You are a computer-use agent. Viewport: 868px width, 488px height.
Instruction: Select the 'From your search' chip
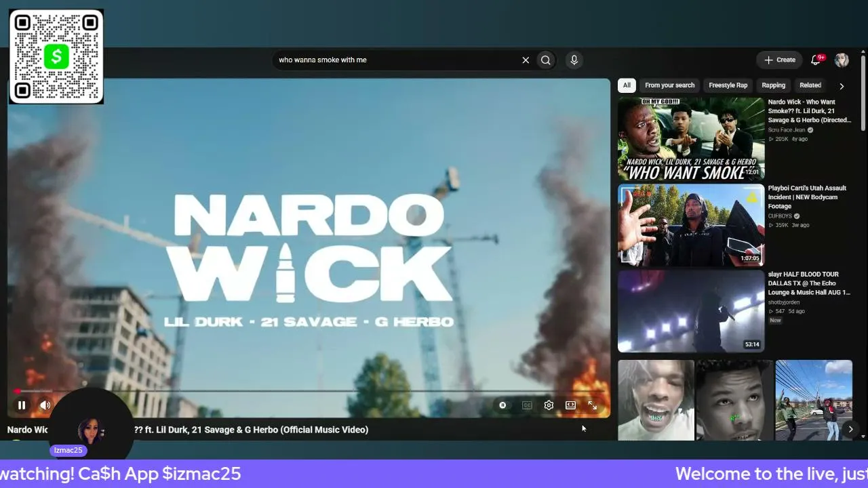pos(669,85)
